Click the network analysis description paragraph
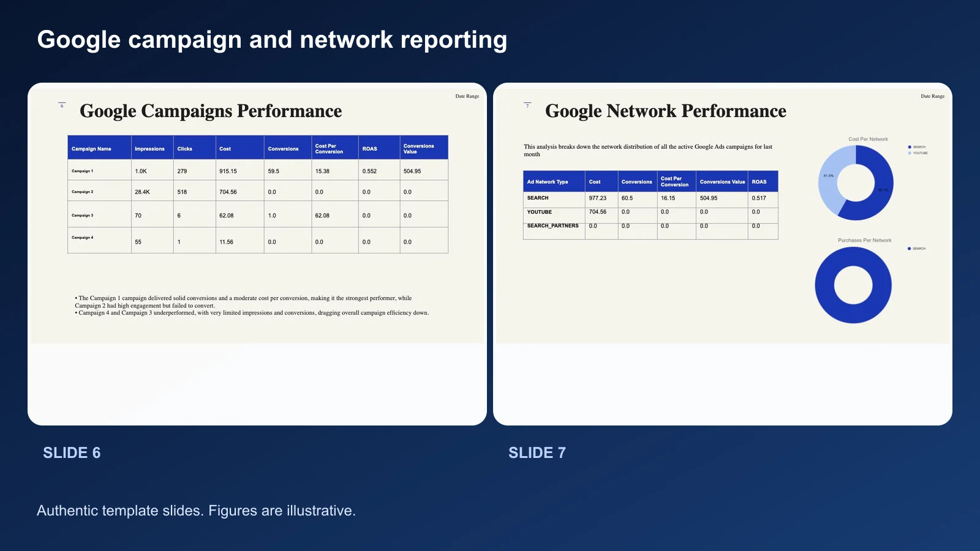This screenshot has height=551, width=980. coord(648,151)
